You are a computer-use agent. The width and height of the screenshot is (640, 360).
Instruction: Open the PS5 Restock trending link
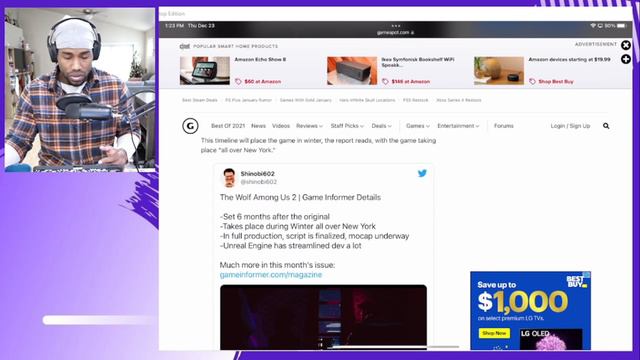pos(416,100)
